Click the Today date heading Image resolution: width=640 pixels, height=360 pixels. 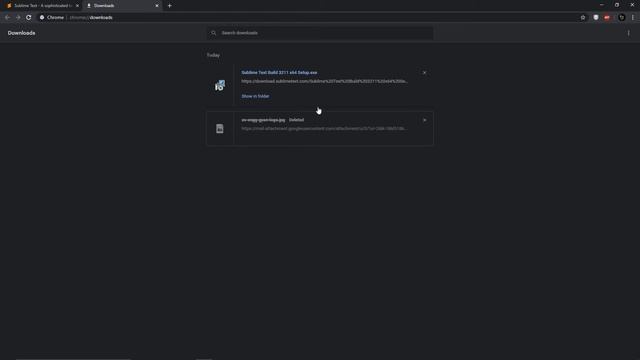coord(213,55)
